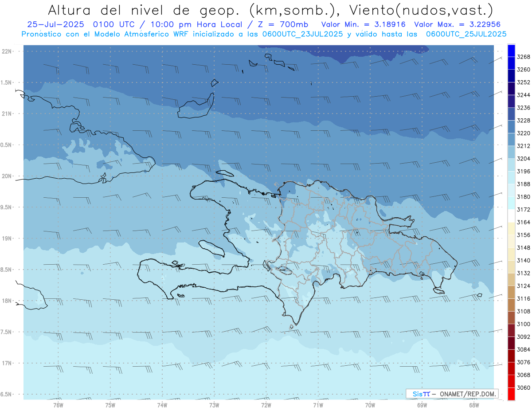532x411 pixels.
Task: Click the 20N latitude axis label
Action: (8, 176)
